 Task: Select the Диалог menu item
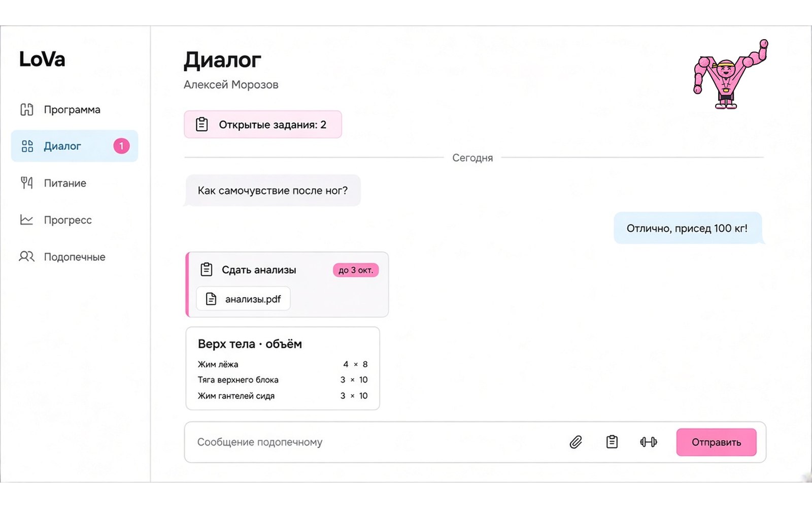point(75,146)
